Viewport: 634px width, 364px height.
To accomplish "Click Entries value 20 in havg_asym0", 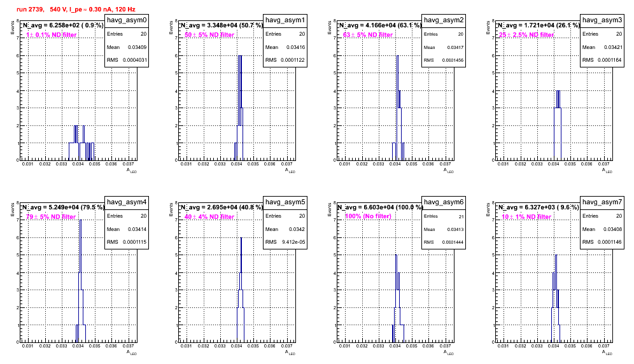I will pyautogui.click(x=143, y=34).
